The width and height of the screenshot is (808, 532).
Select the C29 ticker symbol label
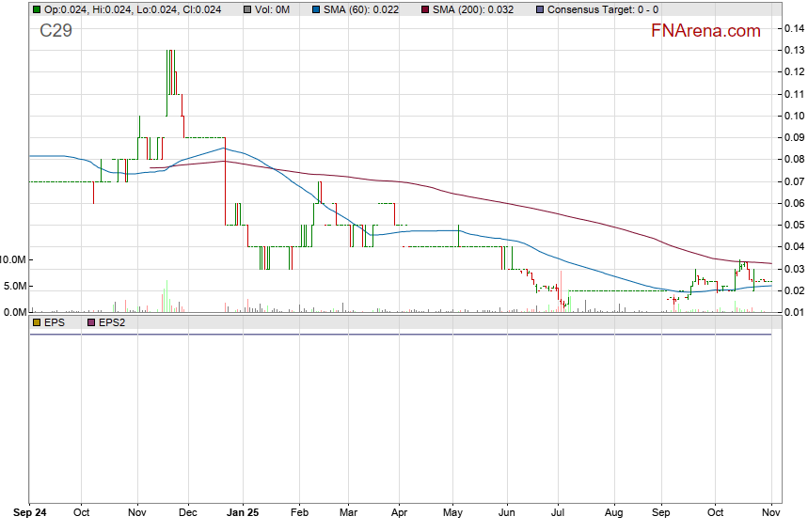(55, 31)
